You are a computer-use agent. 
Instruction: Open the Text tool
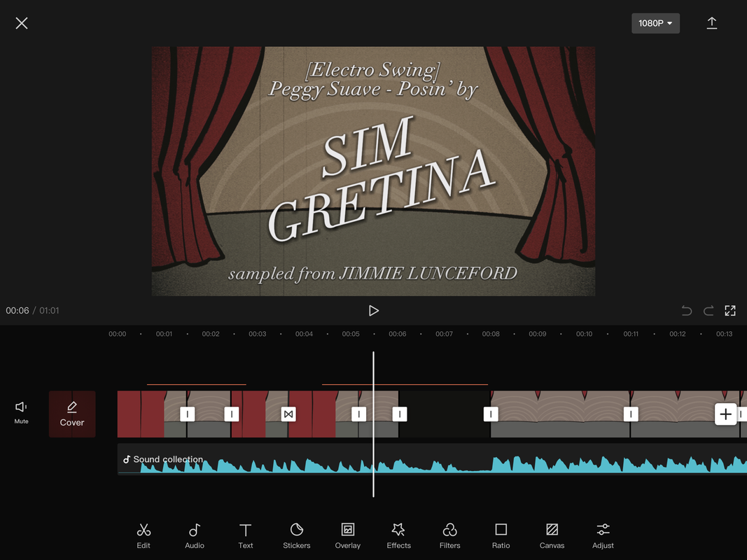(245, 535)
